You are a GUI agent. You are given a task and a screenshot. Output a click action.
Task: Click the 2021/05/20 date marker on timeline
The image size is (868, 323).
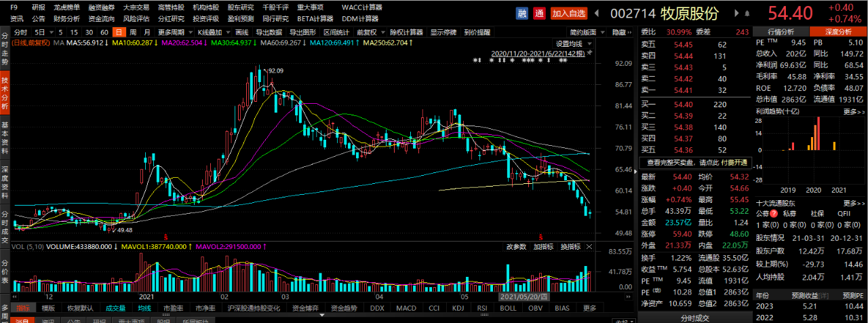pyautogui.click(x=523, y=297)
